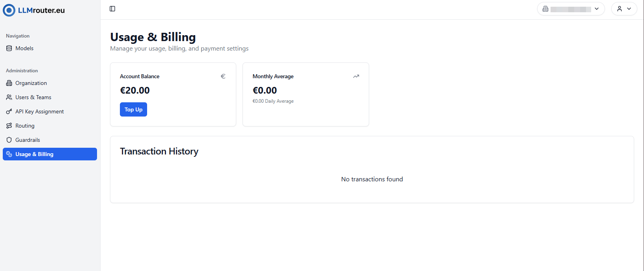
Task: Click the Models database icon
Action: (9, 48)
